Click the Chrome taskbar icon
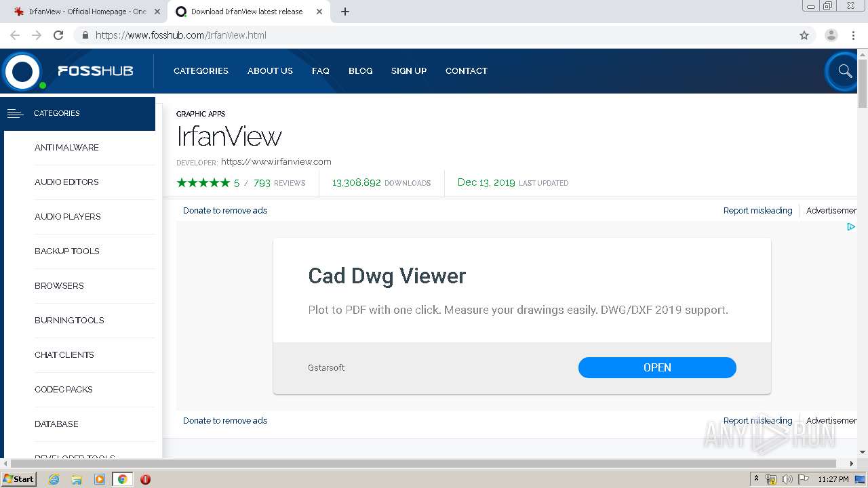 (122, 479)
